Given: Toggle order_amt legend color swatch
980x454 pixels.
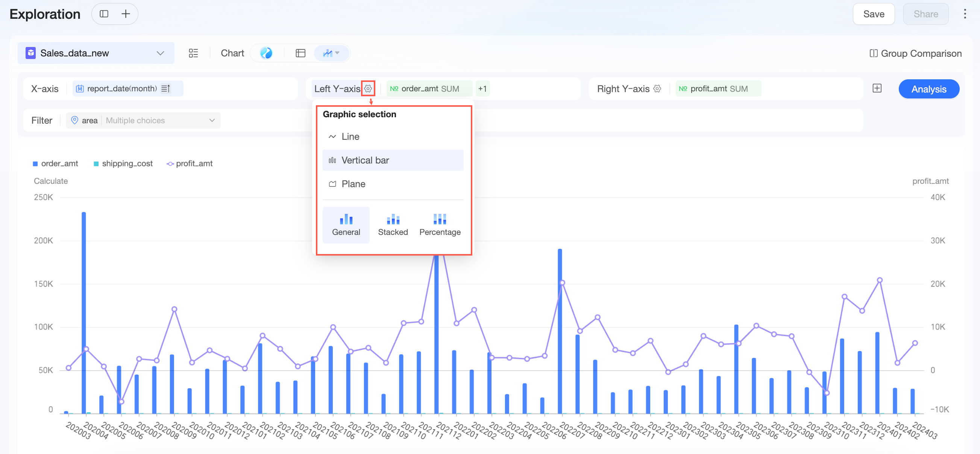Looking at the screenshot, I should [35, 164].
